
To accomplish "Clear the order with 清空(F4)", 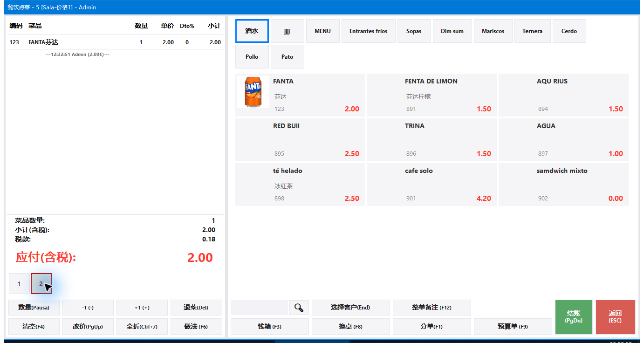I will (34, 327).
